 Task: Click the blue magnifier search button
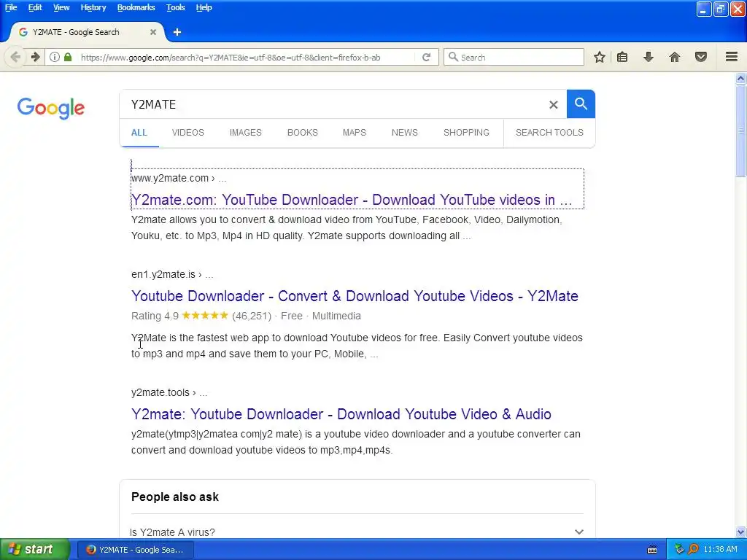pos(581,104)
